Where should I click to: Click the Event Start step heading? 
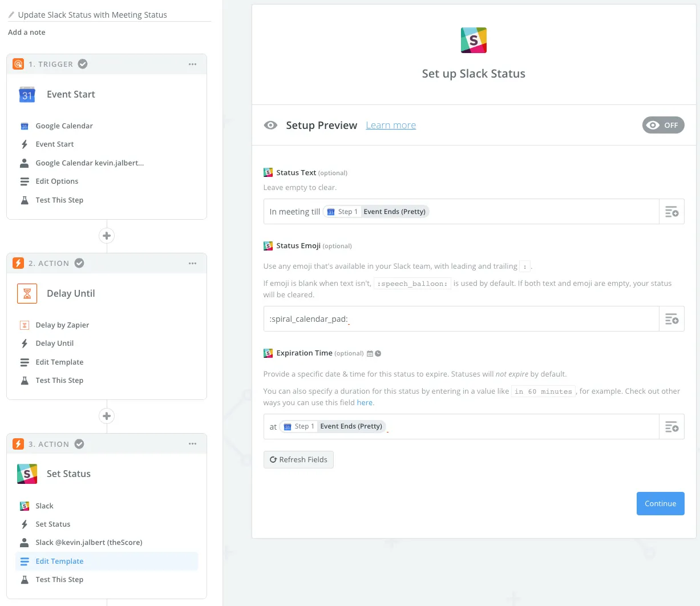click(x=71, y=95)
